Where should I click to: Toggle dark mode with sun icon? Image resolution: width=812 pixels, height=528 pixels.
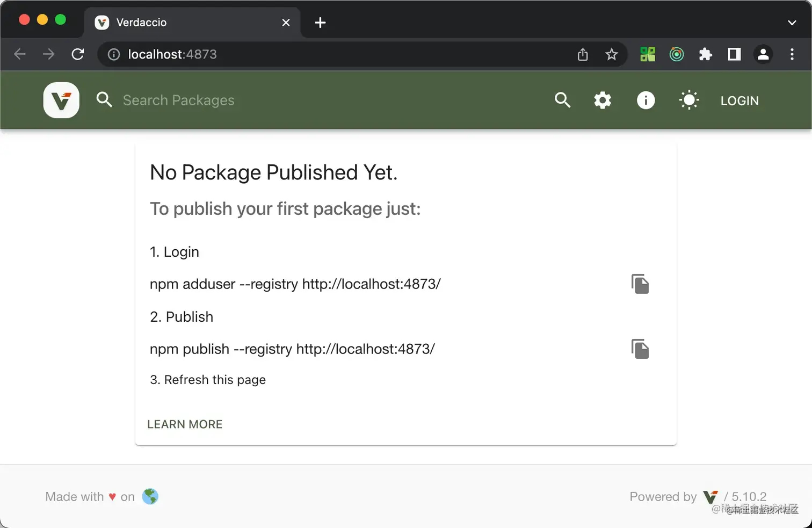(689, 100)
